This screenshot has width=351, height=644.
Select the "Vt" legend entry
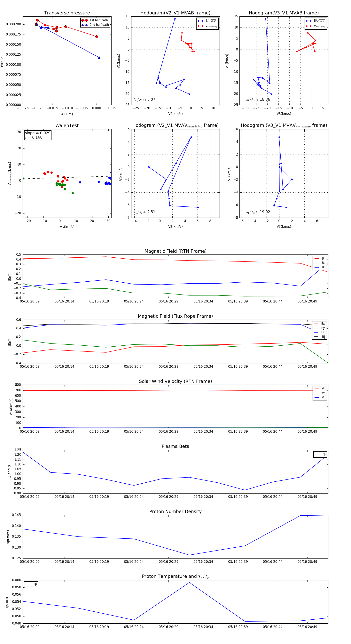pos(320,393)
